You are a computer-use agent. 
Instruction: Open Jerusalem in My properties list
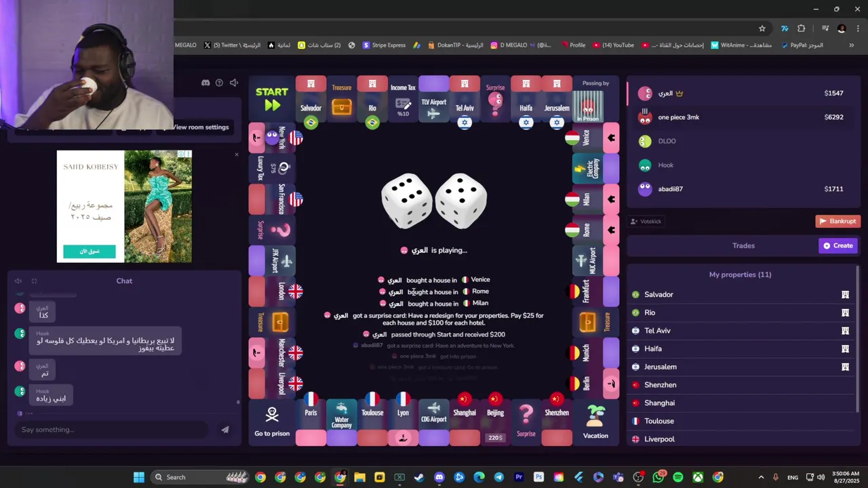(740, 367)
